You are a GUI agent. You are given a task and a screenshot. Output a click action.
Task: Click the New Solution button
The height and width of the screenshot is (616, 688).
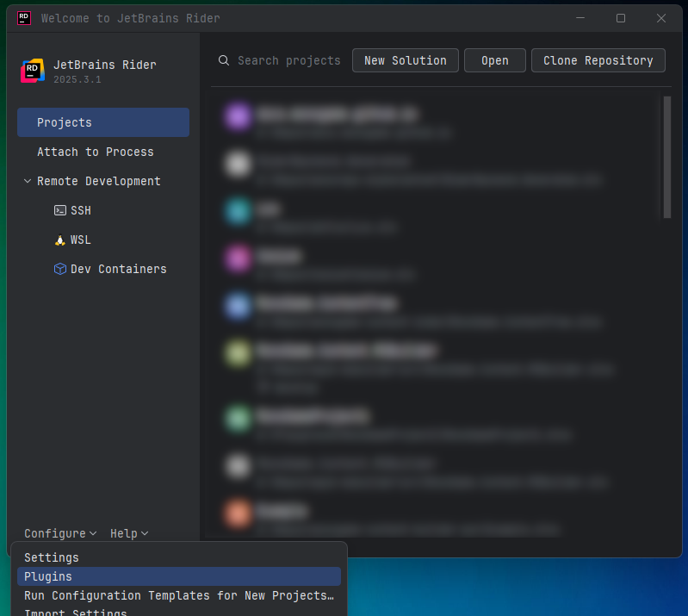click(406, 60)
